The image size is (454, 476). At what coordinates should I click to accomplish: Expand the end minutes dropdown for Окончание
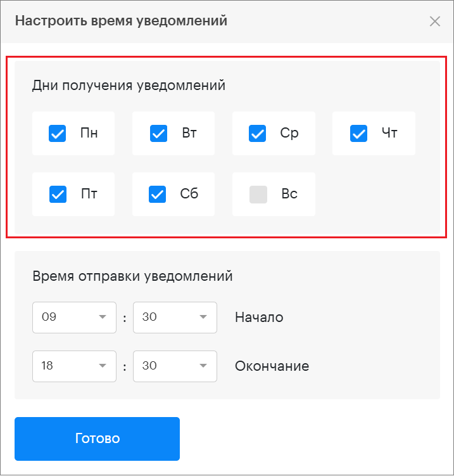[175, 366]
